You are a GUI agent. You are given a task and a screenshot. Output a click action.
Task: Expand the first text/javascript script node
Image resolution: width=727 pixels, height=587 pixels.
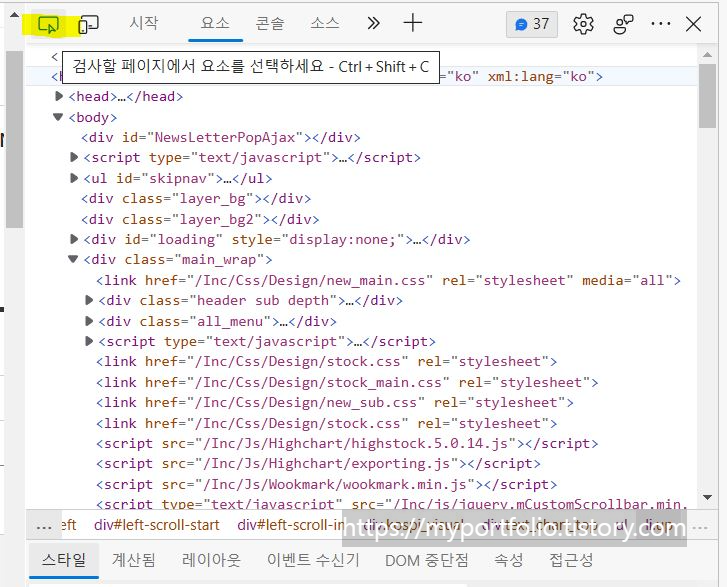tap(74, 157)
